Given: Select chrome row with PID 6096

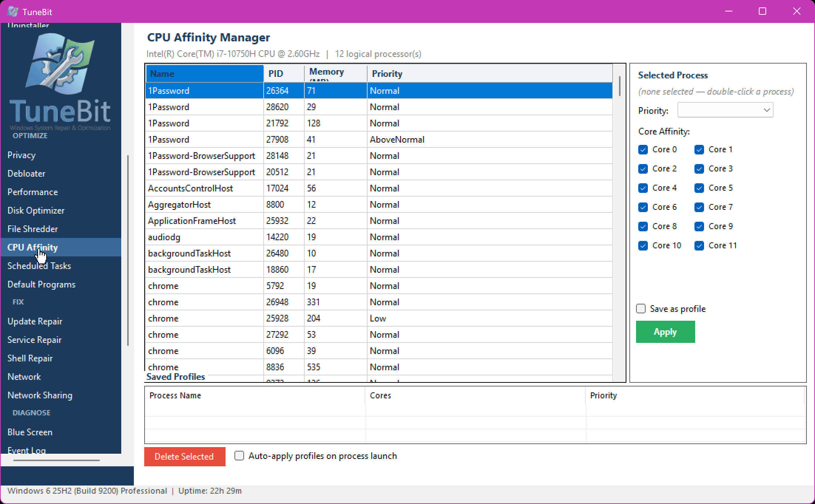Looking at the screenshot, I should point(379,351).
